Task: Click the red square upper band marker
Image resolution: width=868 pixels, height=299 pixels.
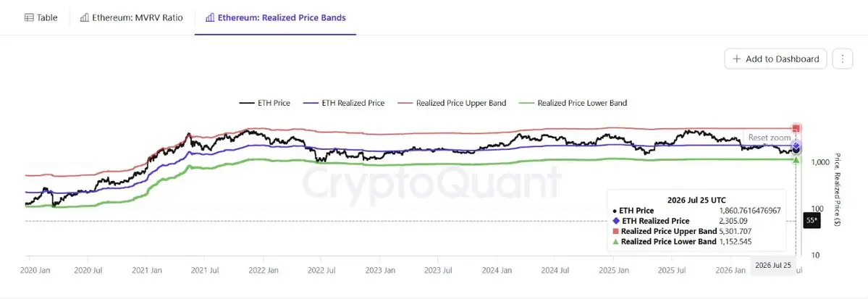Action: (x=796, y=128)
